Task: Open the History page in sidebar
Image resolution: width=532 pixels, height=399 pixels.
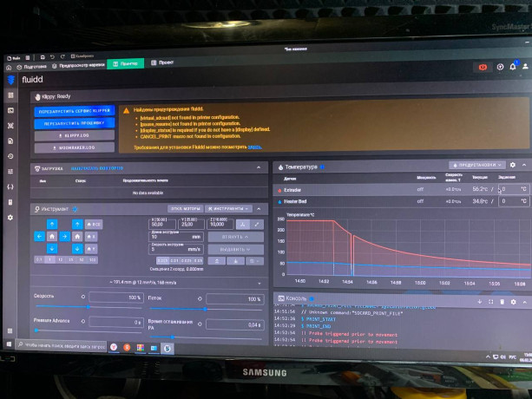Action: [10, 155]
